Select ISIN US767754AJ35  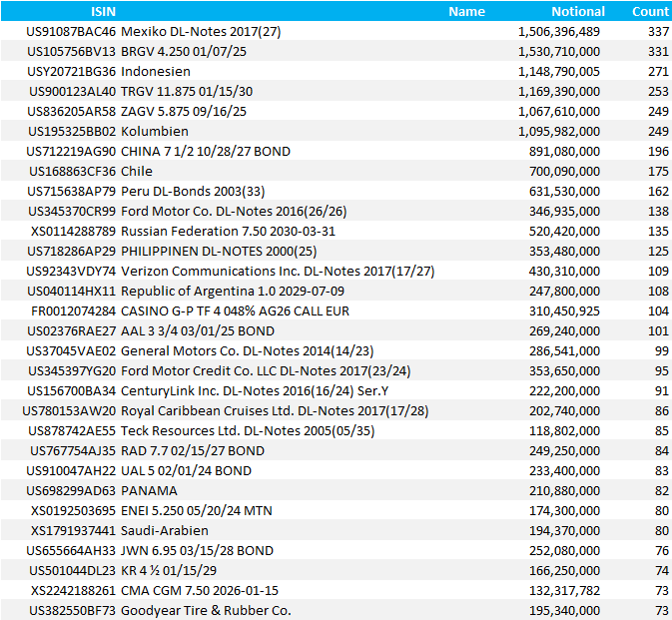73,450
